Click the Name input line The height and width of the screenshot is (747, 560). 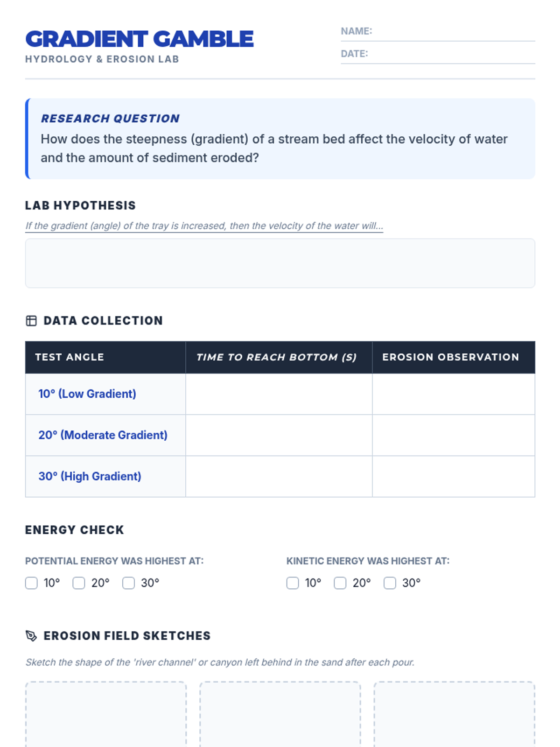tap(453, 33)
